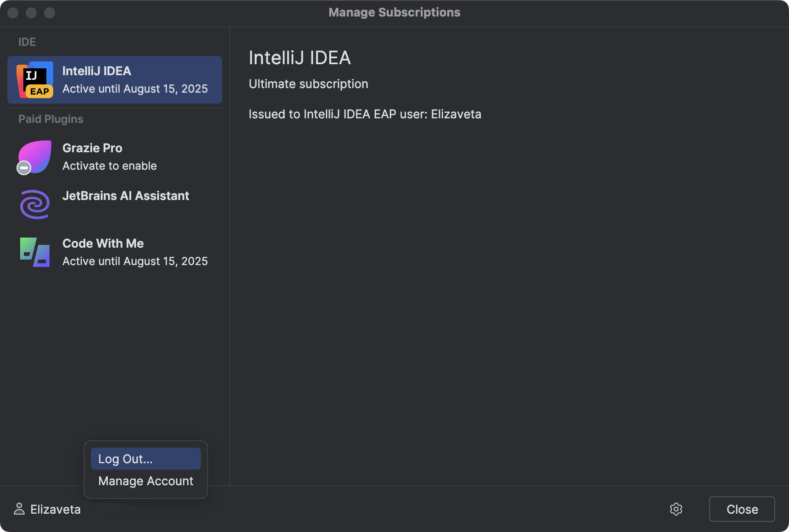Click the Code With Me plugin icon
789x532 pixels.
[34, 252]
